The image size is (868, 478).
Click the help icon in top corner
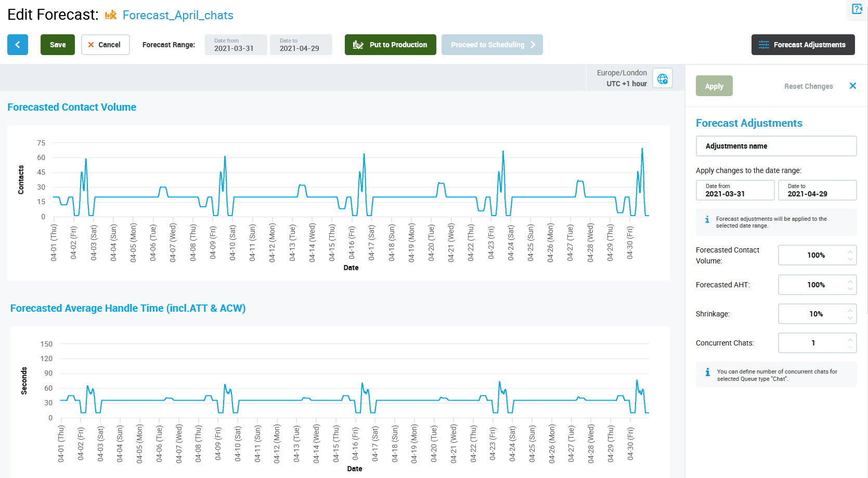(857, 9)
